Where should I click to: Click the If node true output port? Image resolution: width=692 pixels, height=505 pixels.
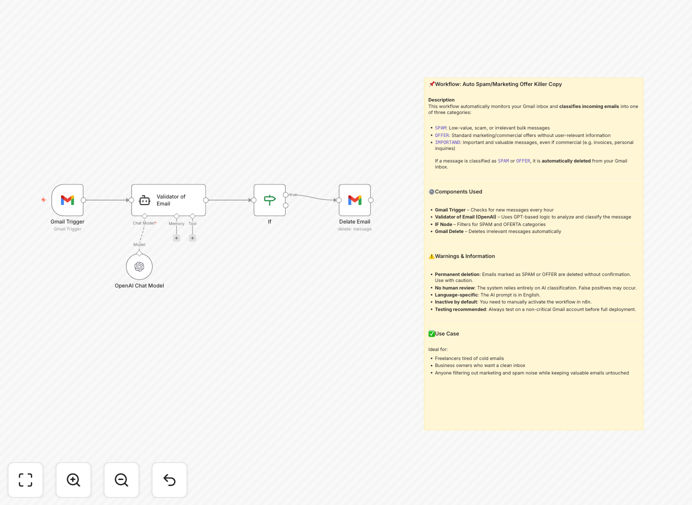click(x=286, y=195)
